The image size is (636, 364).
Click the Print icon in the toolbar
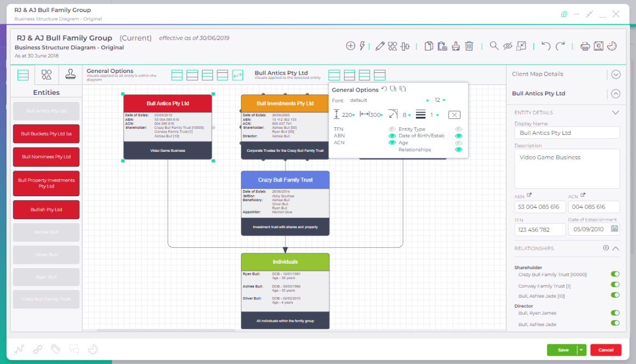click(x=584, y=46)
